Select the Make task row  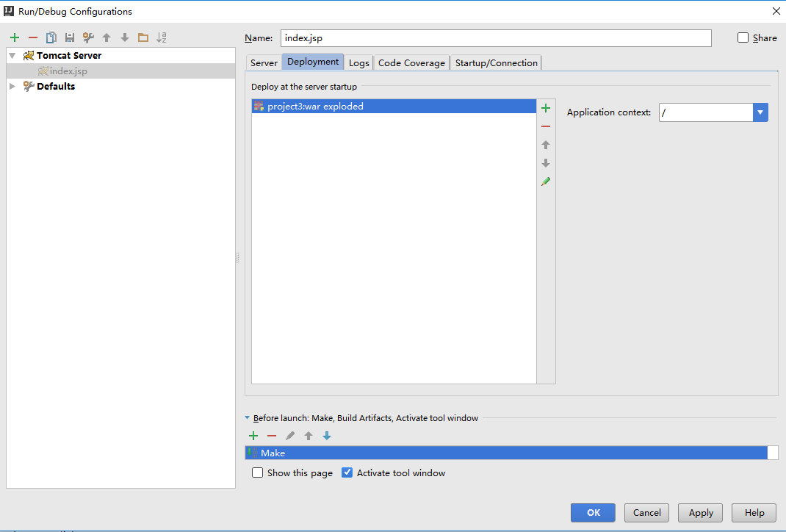coord(506,453)
